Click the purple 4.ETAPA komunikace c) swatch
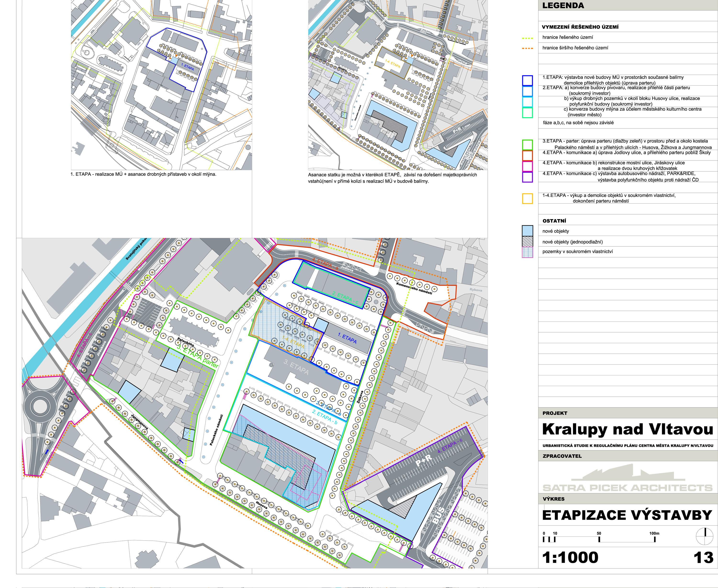This screenshot has width=718, height=588. click(x=527, y=177)
